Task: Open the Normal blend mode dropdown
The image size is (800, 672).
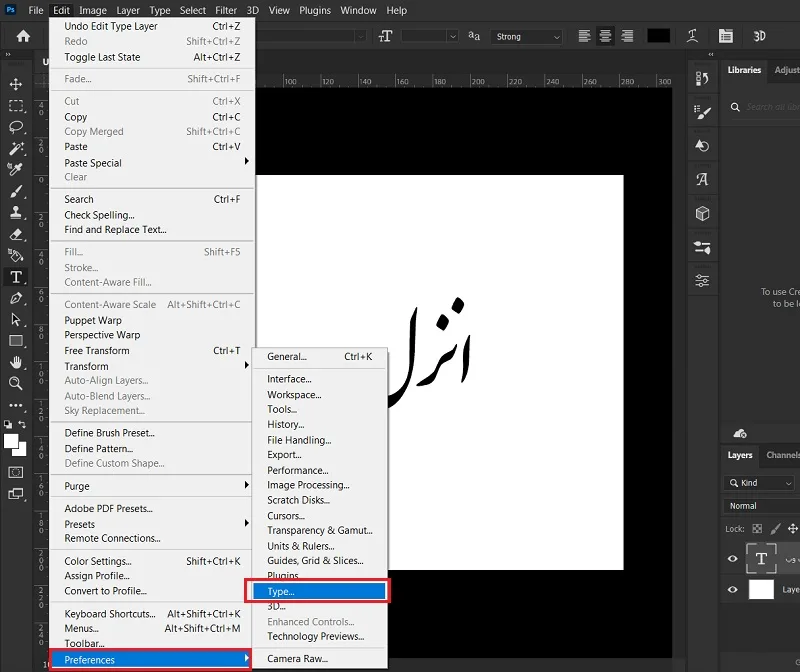Action: (761, 506)
